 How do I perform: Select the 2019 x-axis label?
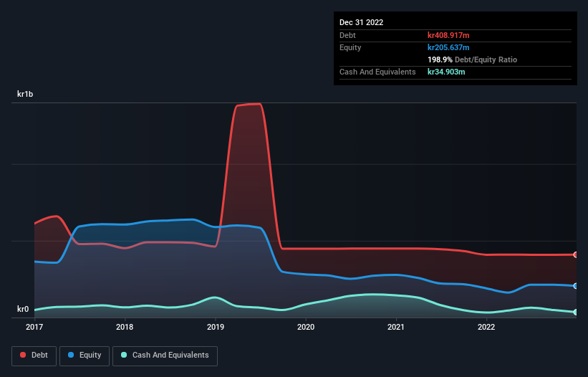point(216,327)
